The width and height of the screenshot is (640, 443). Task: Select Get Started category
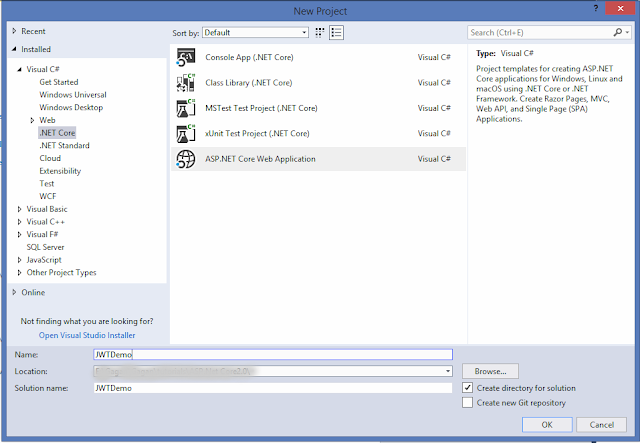(x=59, y=82)
